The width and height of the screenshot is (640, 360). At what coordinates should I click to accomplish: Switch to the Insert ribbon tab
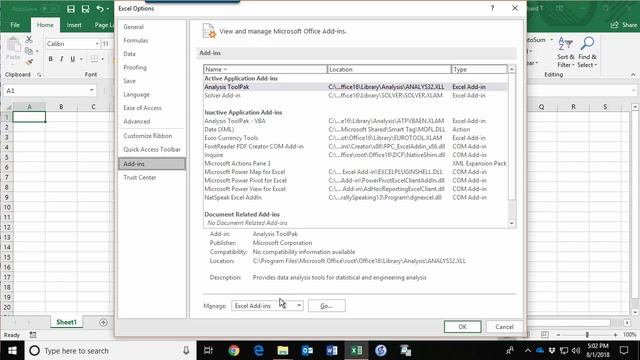[x=74, y=25]
